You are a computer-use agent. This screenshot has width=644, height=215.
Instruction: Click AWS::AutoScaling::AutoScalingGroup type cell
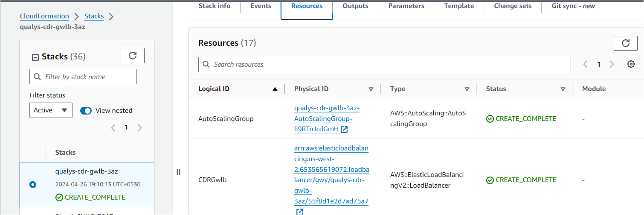tap(428, 118)
